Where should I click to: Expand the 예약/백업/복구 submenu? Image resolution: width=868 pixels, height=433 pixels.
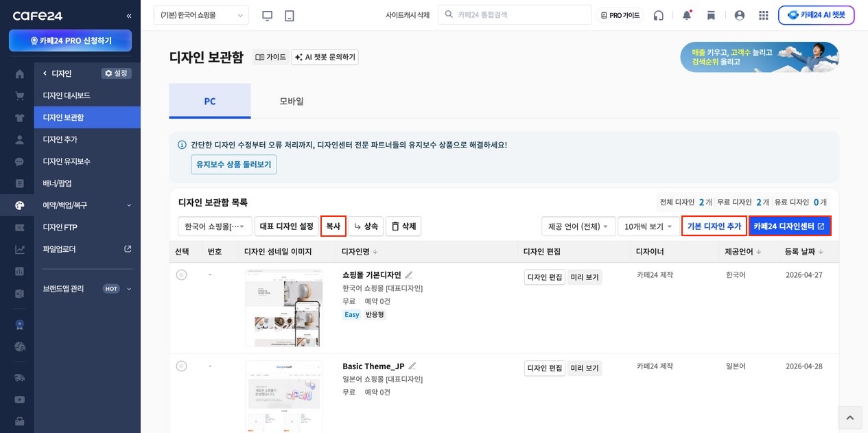[x=129, y=205]
